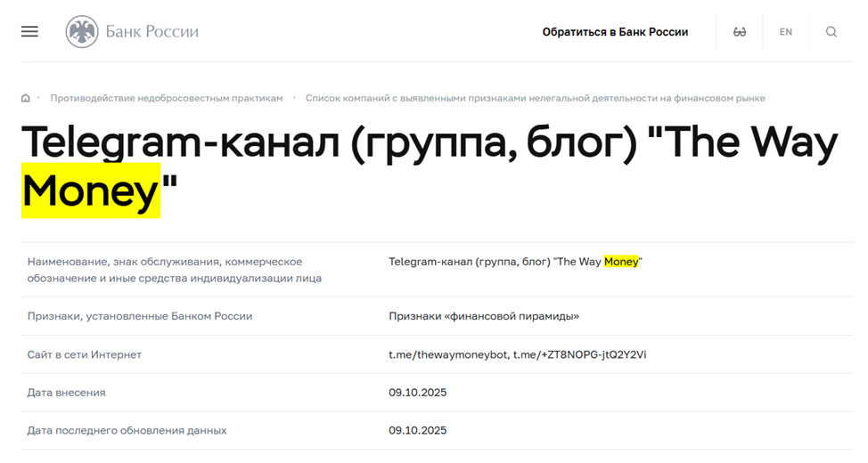This screenshot has height=463, width=868.
Task: Click the highlighted Money word in heading
Action: tap(91, 191)
